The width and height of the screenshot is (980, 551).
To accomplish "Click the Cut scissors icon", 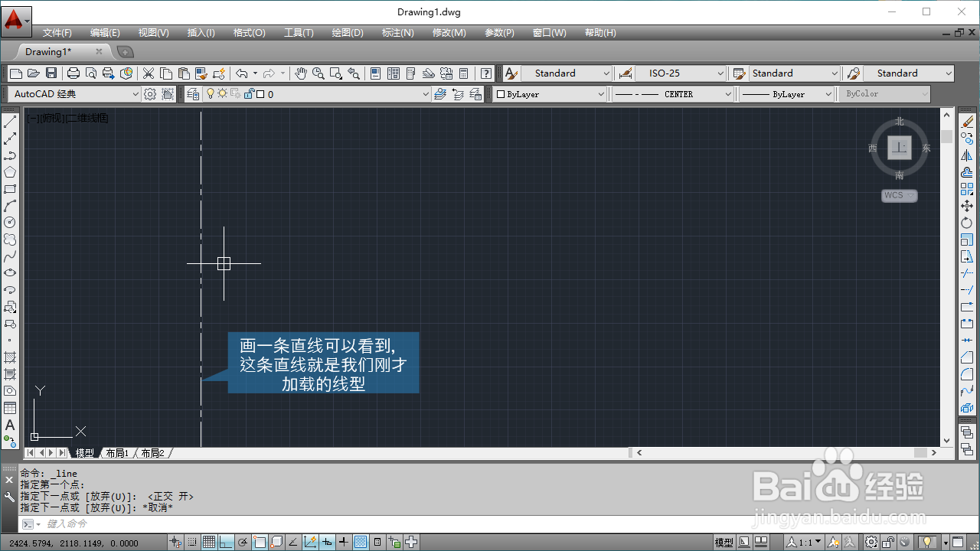I will coord(149,73).
